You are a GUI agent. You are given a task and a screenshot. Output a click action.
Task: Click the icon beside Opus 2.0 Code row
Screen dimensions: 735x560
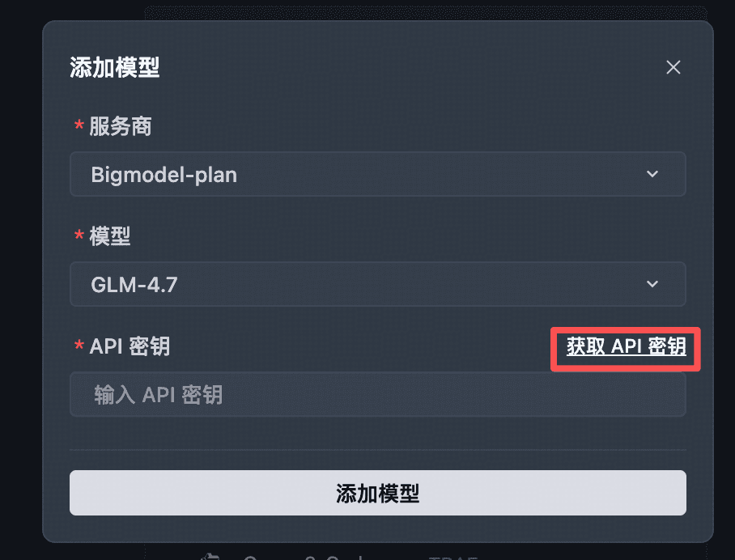click(x=209, y=556)
